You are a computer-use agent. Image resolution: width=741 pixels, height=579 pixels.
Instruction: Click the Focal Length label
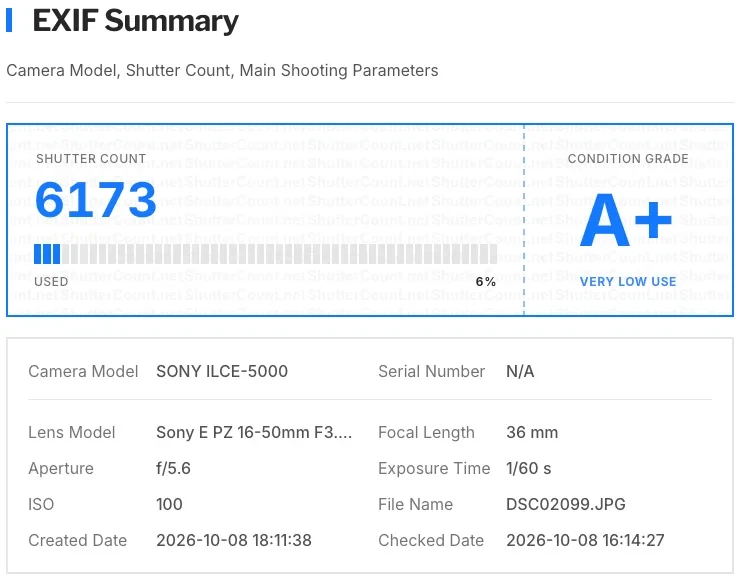point(426,432)
